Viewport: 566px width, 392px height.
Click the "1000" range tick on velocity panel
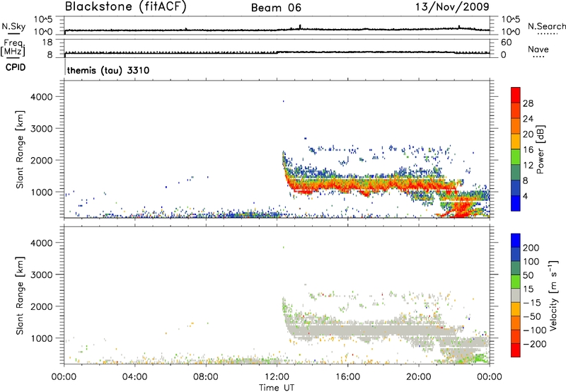(x=42, y=338)
